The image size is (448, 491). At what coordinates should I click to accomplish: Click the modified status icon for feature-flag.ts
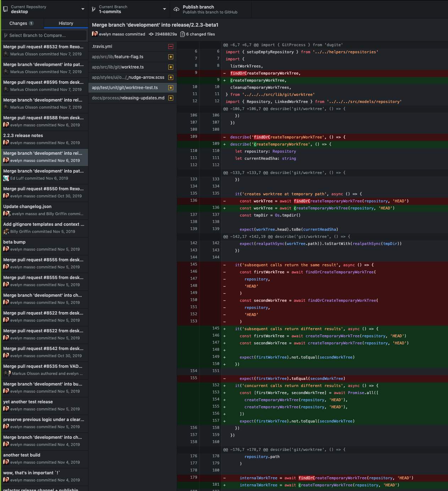171,56
